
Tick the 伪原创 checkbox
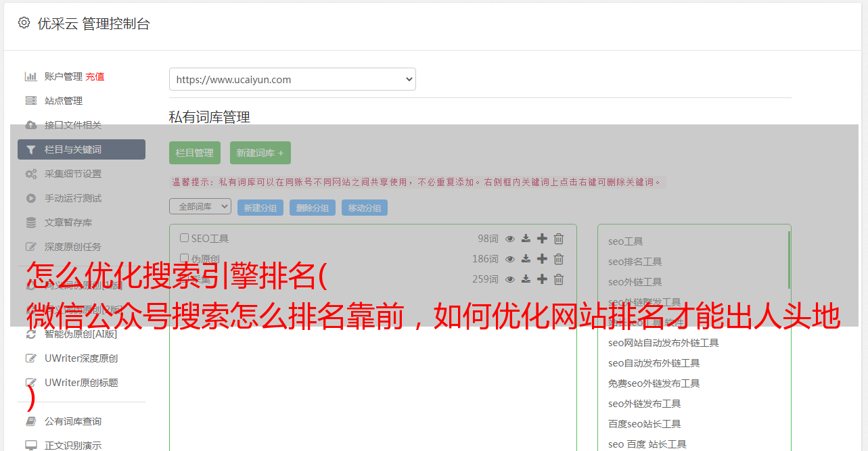tap(184, 258)
